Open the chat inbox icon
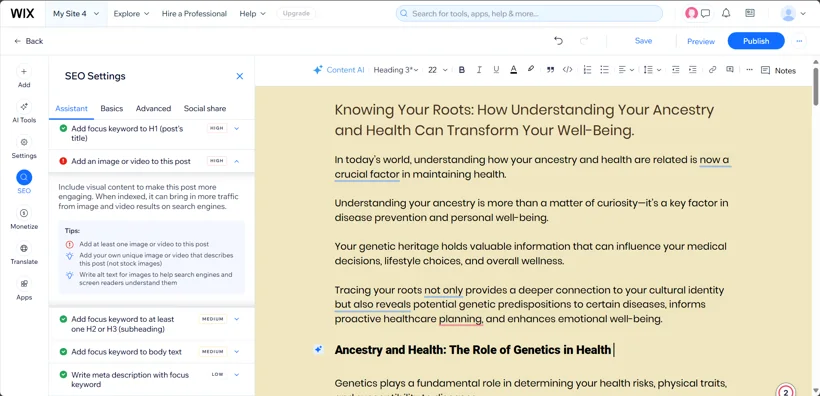The width and height of the screenshot is (820, 396). pyautogui.click(x=705, y=14)
